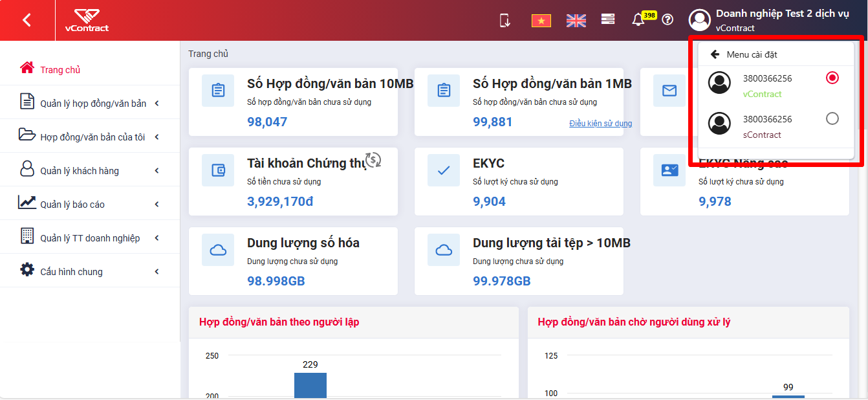Expand Quản lý TT doanh nghiệp chevron
Viewport: 868px width, 400px height.
tap(157, 238)
